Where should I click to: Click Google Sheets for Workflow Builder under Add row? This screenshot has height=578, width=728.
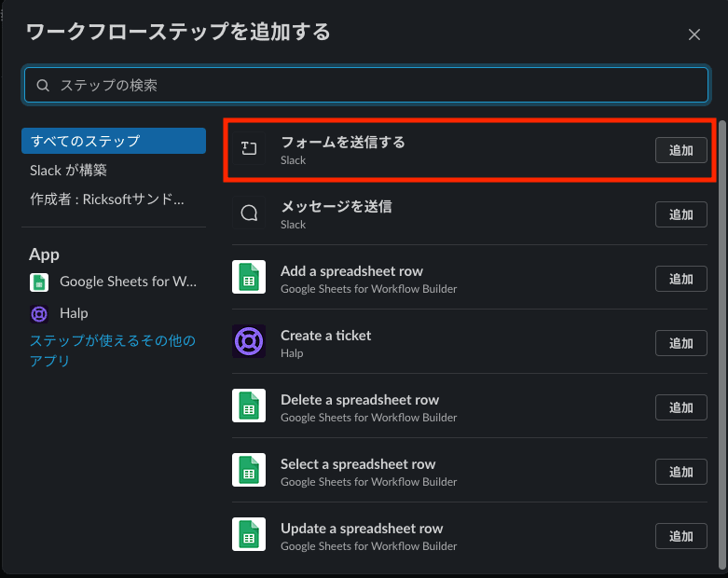(368, 289)
